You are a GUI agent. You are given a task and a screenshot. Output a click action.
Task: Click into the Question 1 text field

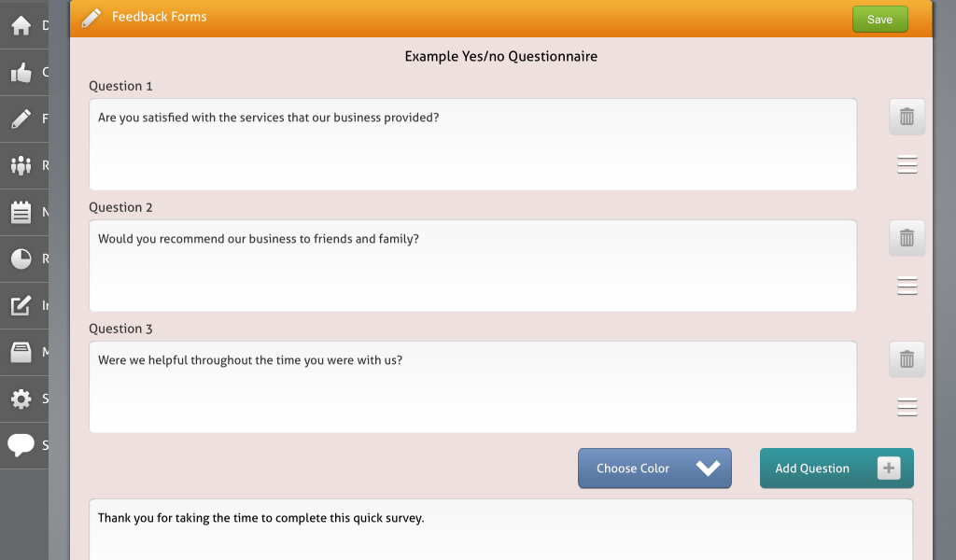click(472, 145)
